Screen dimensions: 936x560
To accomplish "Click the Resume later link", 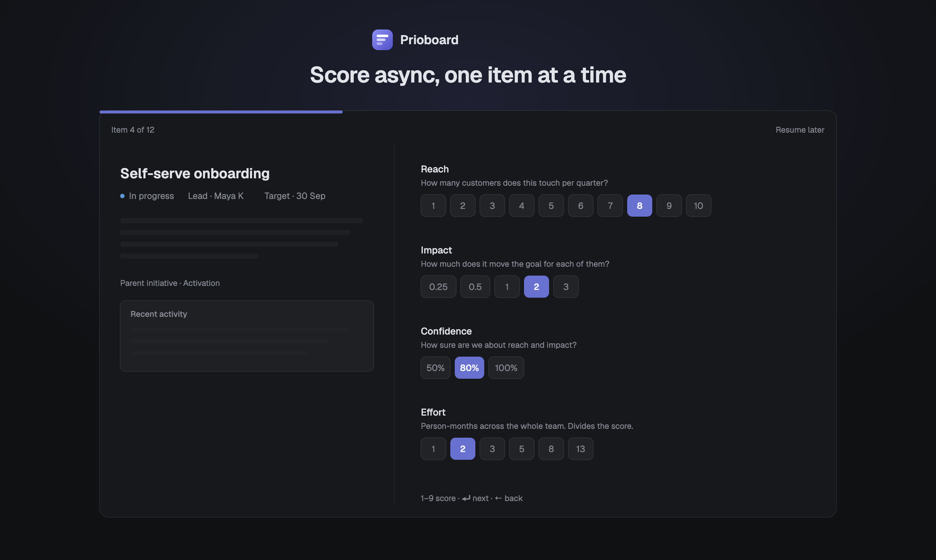I will point(800,130).
